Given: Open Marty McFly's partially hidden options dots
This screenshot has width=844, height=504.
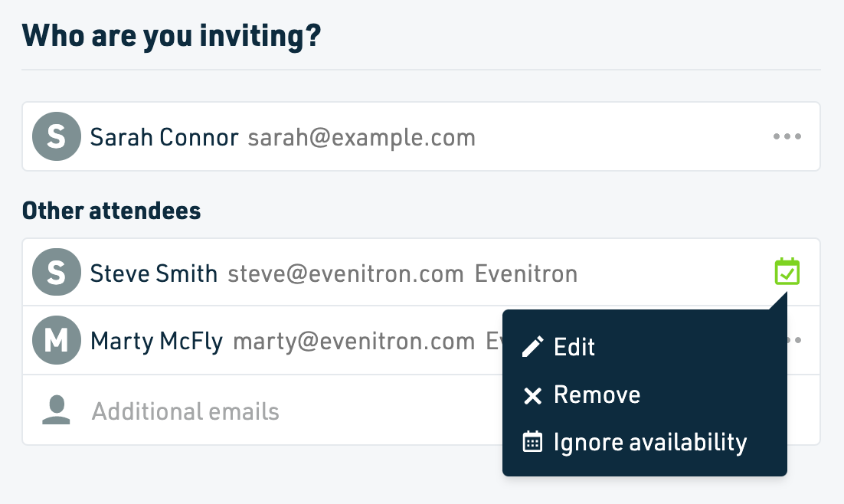Looking at the screenshot, I should tap(794, 340).
